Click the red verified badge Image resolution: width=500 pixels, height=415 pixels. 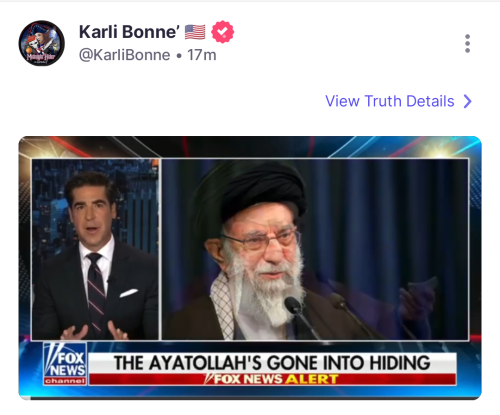tap(222, 32)
